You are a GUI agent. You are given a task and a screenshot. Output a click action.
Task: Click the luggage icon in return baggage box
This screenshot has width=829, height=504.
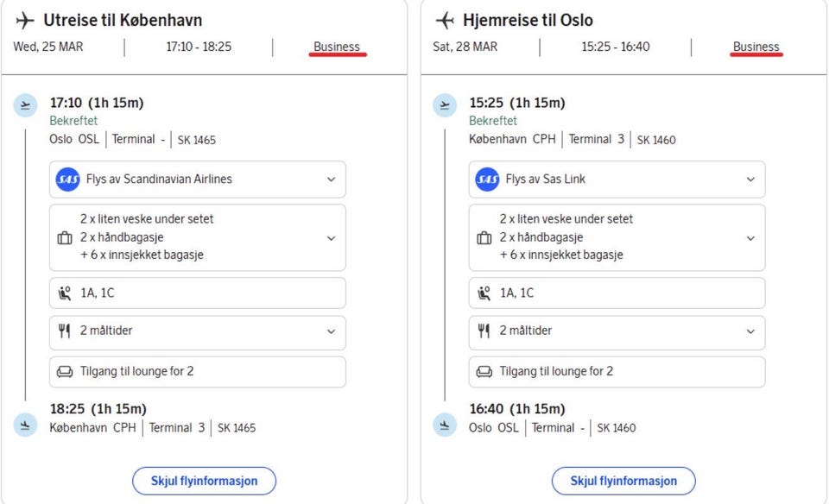click(x=484, y=238)
